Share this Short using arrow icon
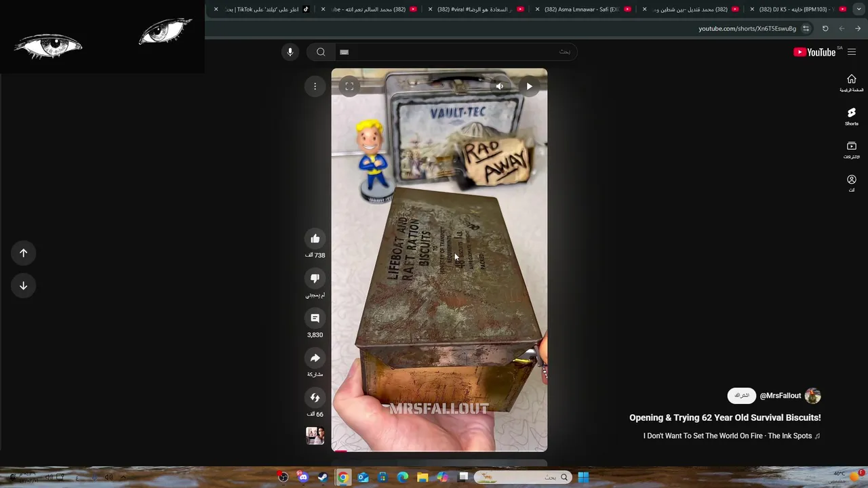This screenshot has height=488, width=868. point(315,358)
